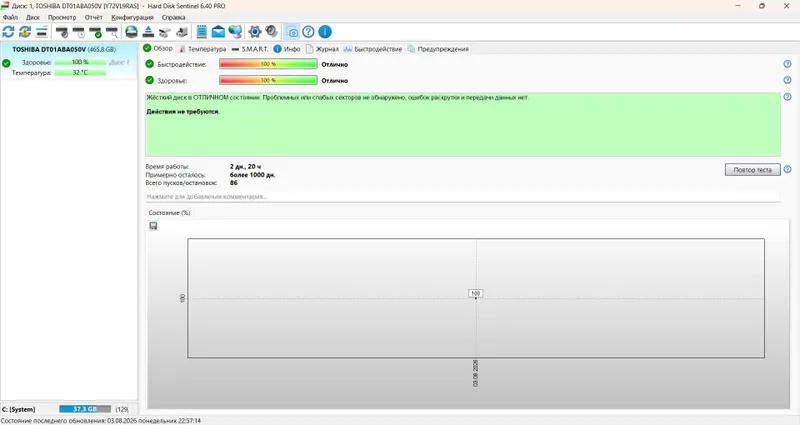Click the chart date label 03.08.2026
Screen dimensions: 800x425
[476, 373]
